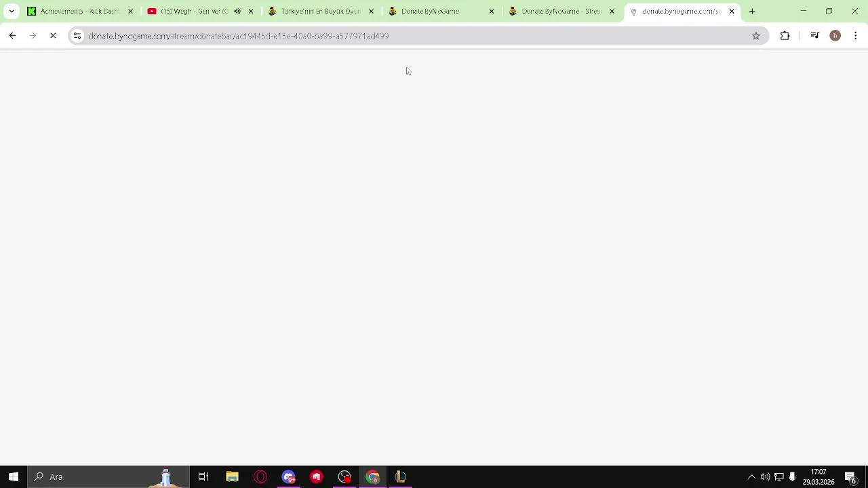
Task: Launch Opera GX browser from the taskbar
Action: pyautogui.click(x=260, y=476)
